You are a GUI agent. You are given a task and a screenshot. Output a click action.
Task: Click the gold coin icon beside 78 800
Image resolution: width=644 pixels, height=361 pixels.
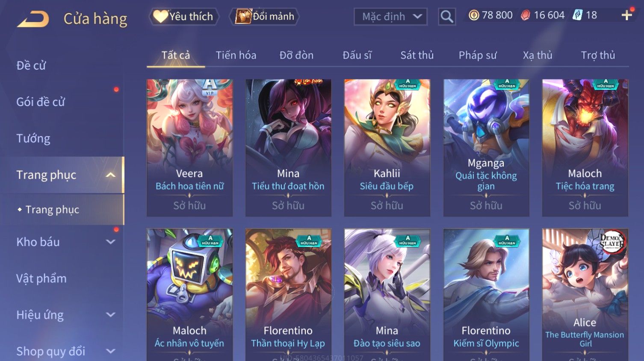tap(473, 15)
